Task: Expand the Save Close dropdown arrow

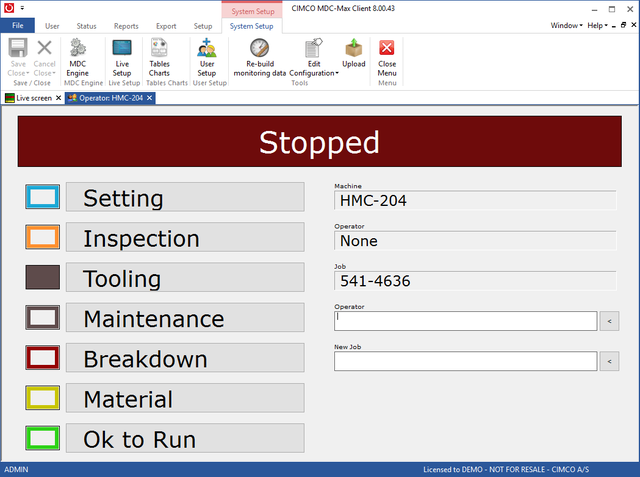Action: (x=28, y=73)
